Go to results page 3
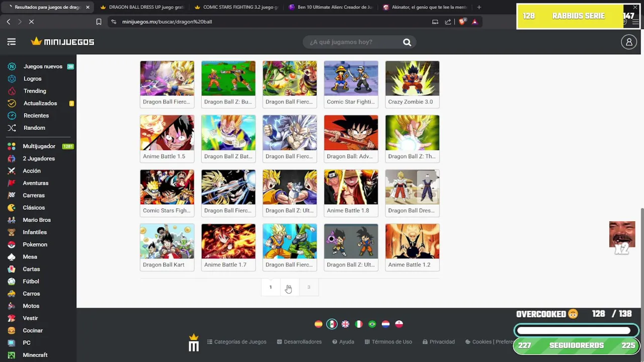644x362 pixels. pyautogui.click(x=308, y=287)
